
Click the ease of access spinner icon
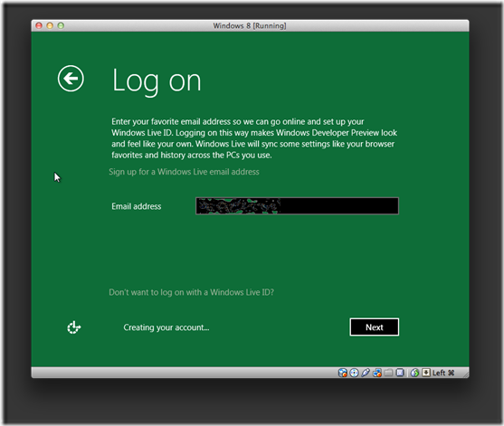[74, 327]
